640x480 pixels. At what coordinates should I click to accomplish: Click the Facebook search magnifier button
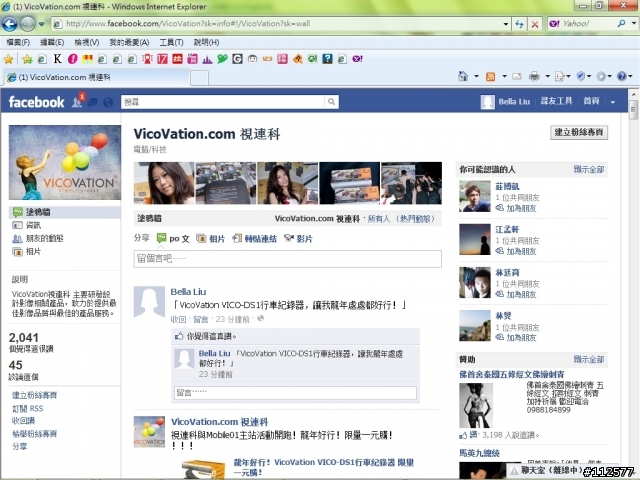click(x=331, y=102)
